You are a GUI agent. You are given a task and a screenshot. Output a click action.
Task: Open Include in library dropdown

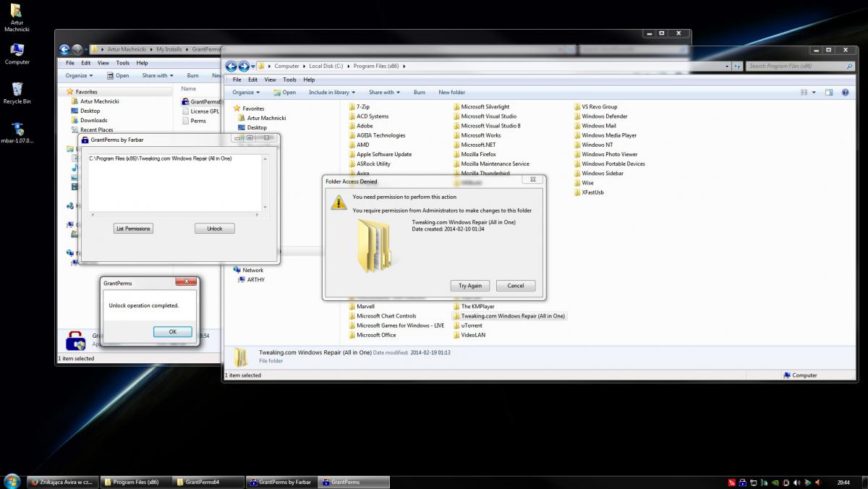pos(332,92)
